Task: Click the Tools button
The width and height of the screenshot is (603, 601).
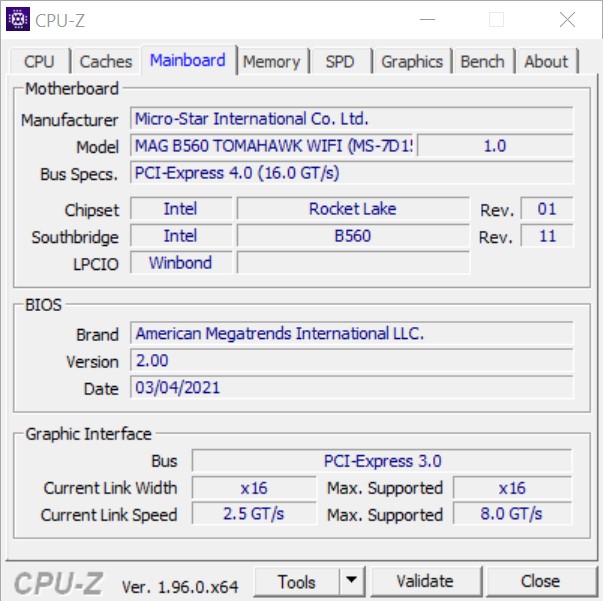Action: coord(297,581)
